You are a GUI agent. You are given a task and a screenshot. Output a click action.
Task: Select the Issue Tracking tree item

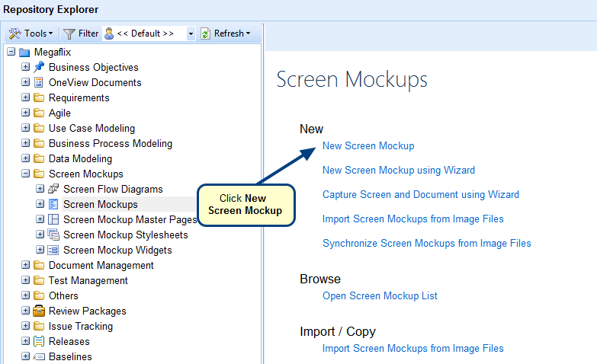(x=80, y=326)
